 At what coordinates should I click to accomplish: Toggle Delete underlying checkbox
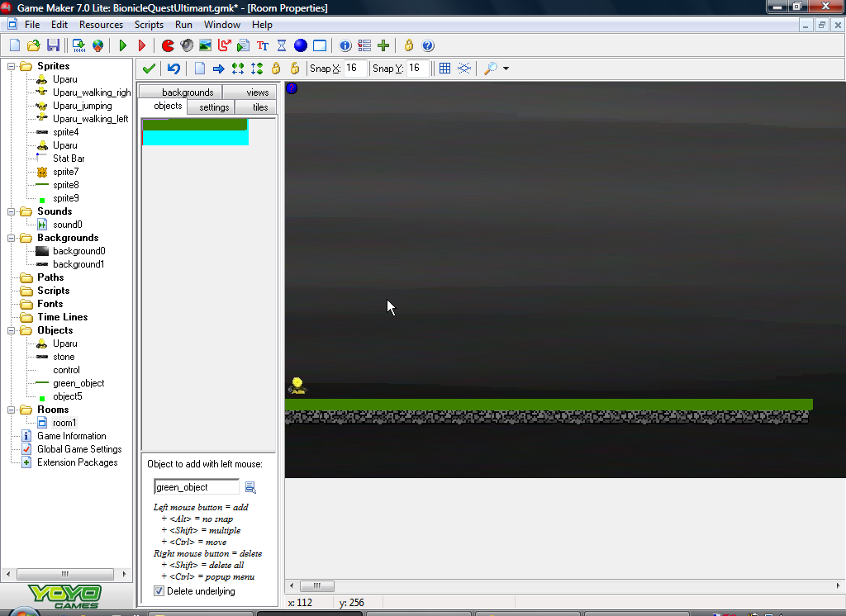(x=158, y=590)
